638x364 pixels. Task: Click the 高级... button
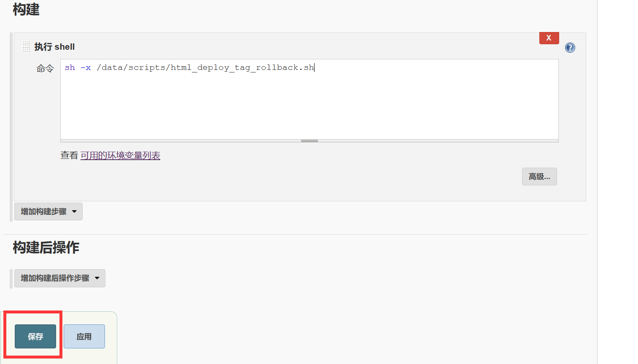[x=539, y=177]
